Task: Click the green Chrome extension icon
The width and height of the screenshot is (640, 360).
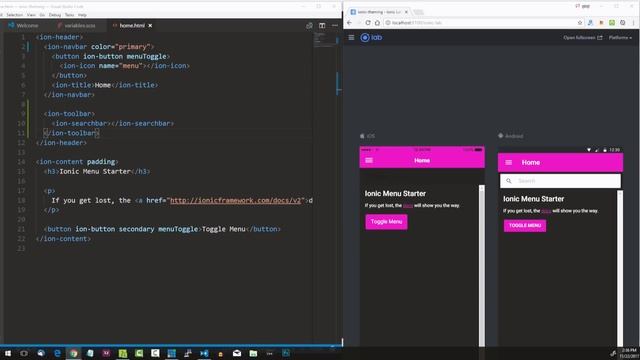Action: point(612,23)
